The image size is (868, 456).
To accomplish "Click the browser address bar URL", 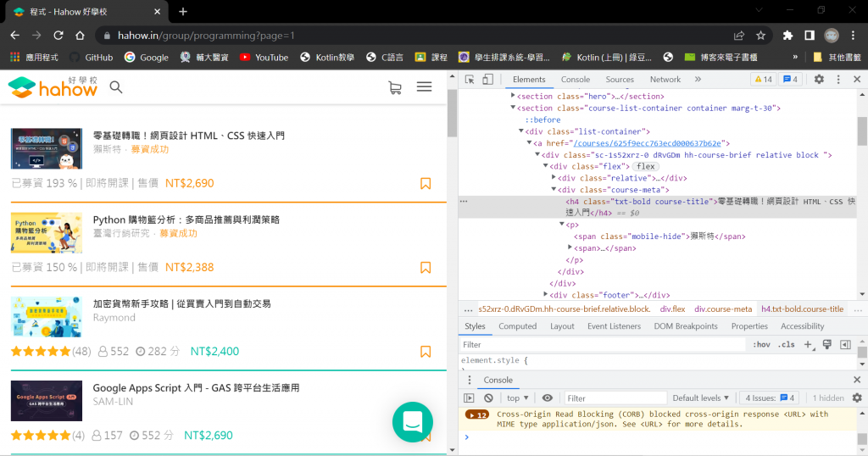I will pos(205,36).
